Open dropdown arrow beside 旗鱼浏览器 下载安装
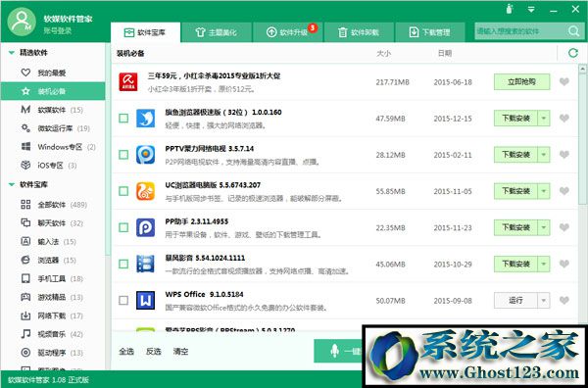 point(544,119)
